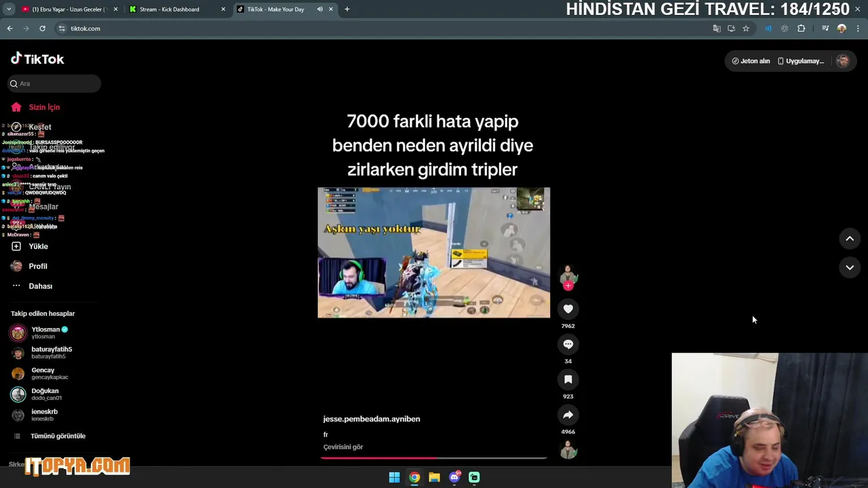The width and height of the screenshot is (868, 488).
Task: Click Çevirisini gör translation link
Action: click(x=343, y=447)
